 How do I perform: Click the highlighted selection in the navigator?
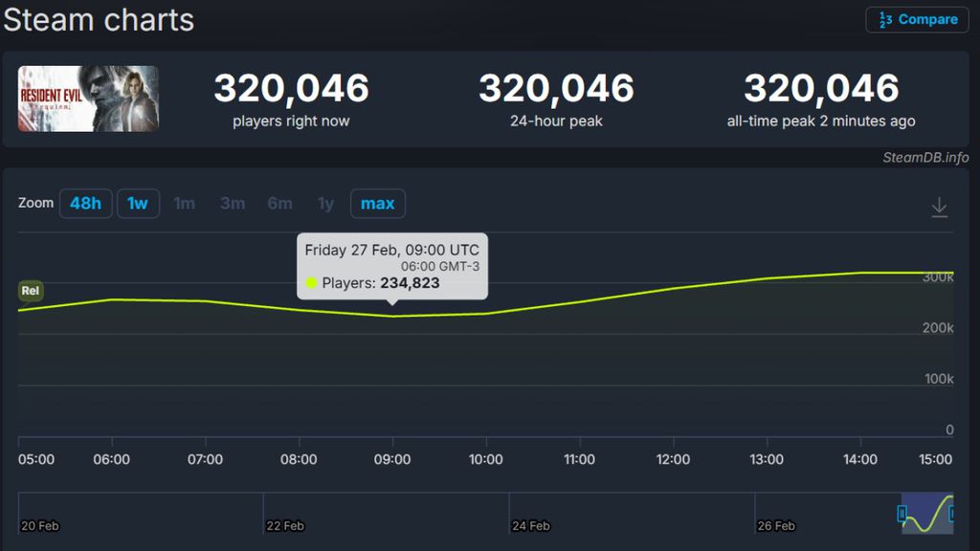(927, 515)
